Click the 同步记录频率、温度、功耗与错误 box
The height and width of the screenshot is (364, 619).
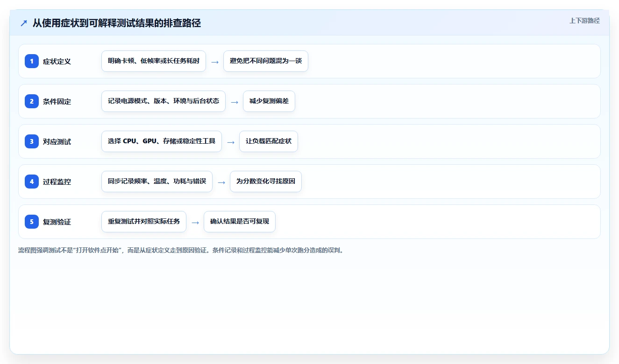tap(157, 182)
